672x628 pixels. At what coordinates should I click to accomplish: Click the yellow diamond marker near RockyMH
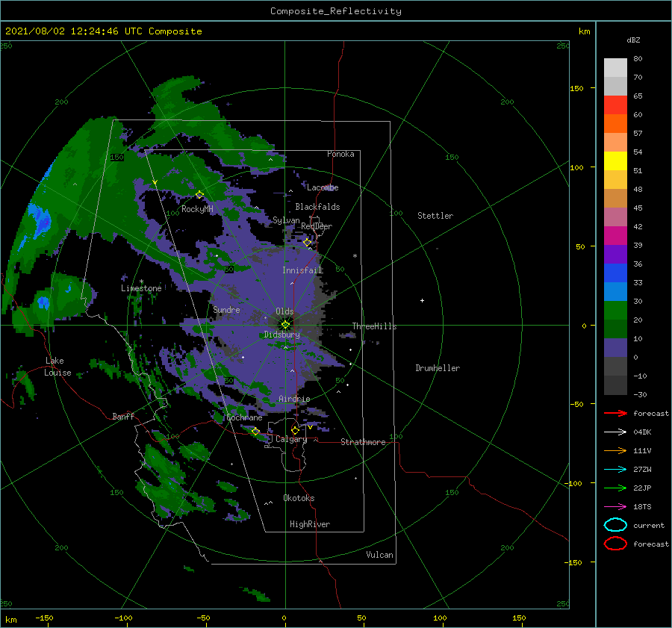[199, 195]
